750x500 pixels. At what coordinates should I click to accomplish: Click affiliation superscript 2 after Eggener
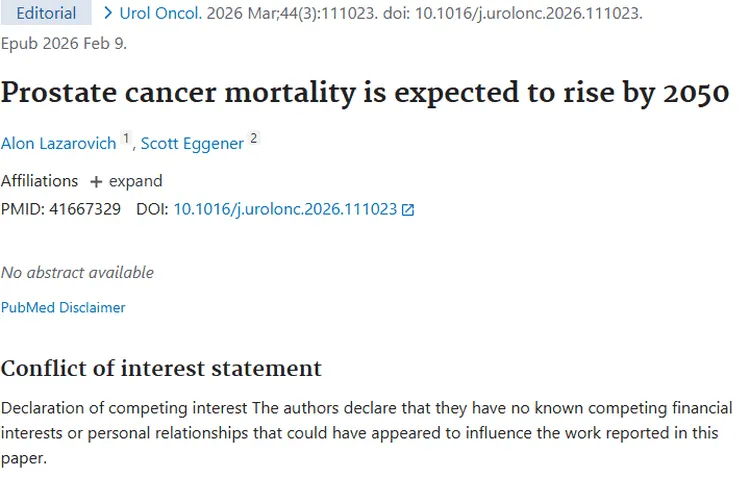[x=254, y=140]
